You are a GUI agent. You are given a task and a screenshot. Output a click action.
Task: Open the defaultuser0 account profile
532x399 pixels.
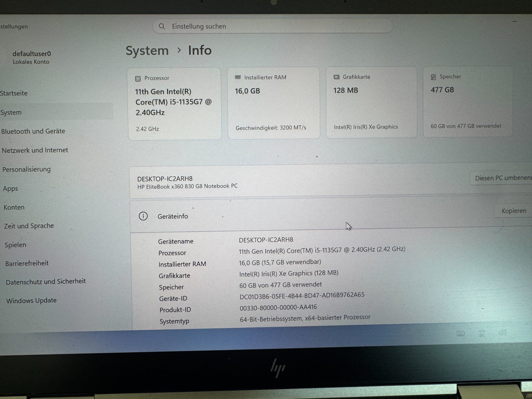(32, 57)
